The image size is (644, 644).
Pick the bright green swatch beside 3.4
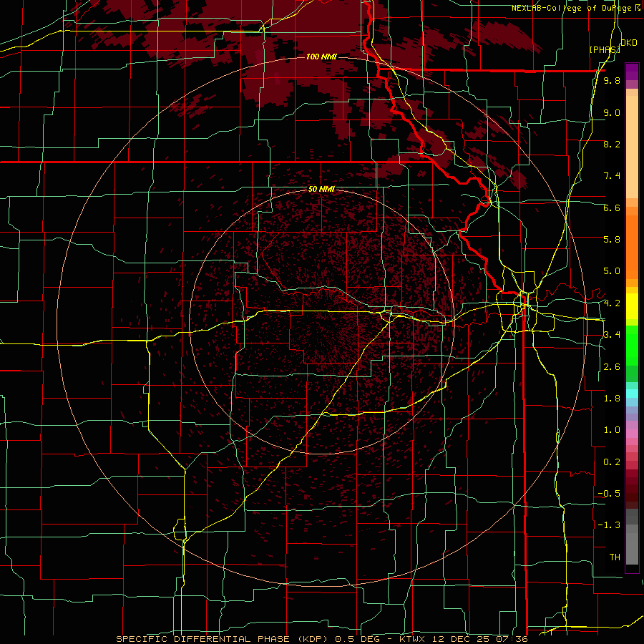632,341
